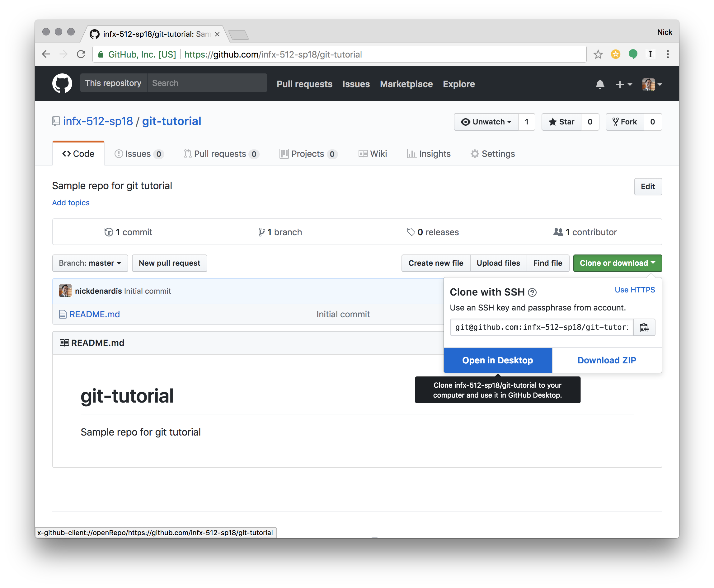Click the SSH help question mark
This screenshot has height=588, width=714.
(532, 292)
